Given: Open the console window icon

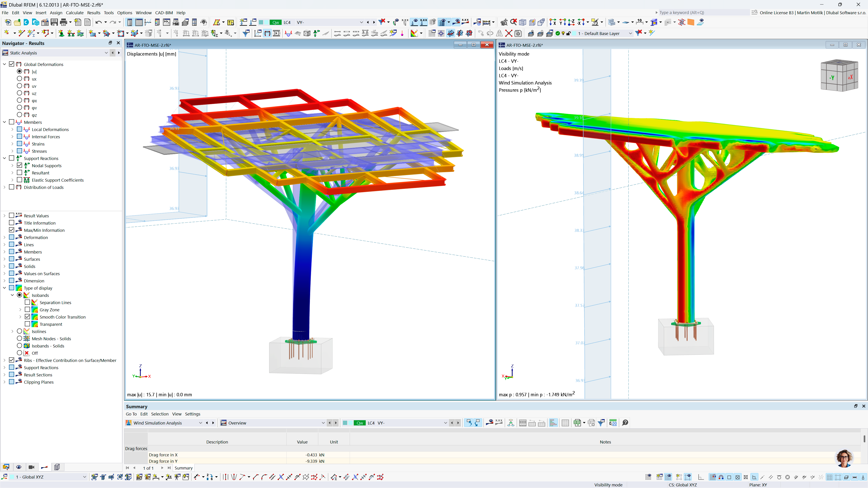Looking at the screenshot, I should click(x=166, y=22).
